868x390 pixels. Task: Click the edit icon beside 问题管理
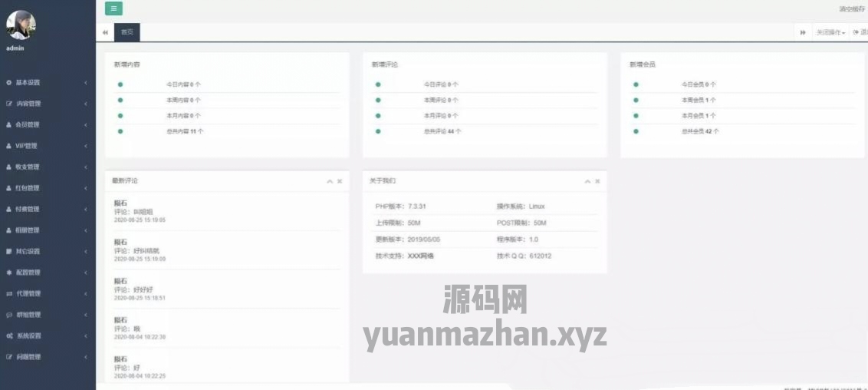tap(9, 357)
